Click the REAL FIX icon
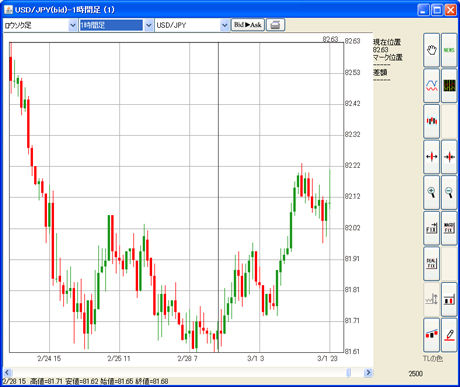460x387 pixels. click(431, 263)
